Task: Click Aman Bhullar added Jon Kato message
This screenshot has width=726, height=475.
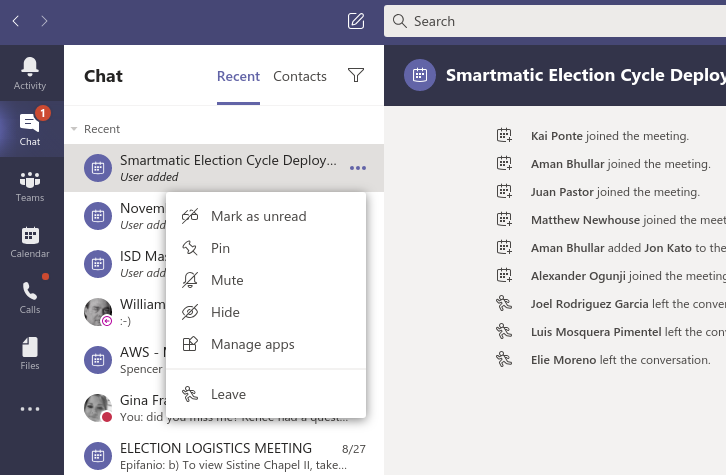Action: pyautogui.click(x=628, y=248)
